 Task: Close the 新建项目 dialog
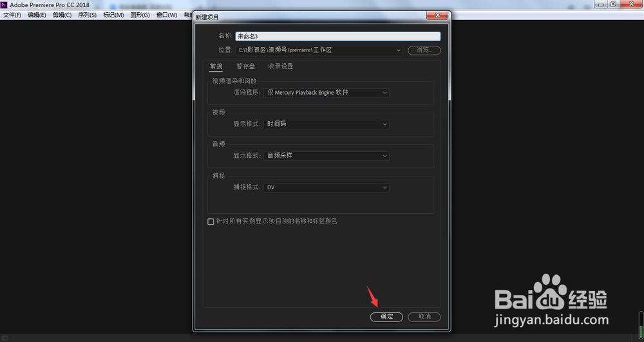pyautogui.click(x=437, y=15)
